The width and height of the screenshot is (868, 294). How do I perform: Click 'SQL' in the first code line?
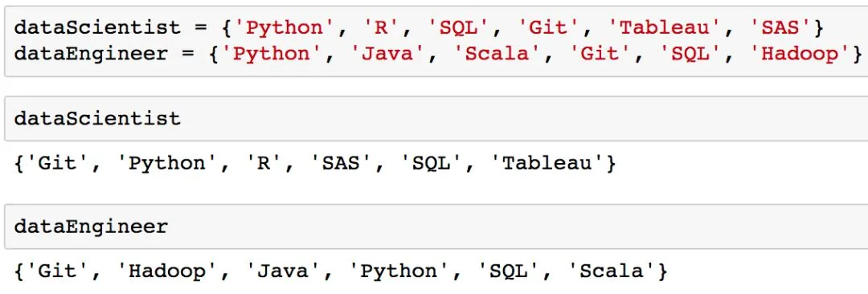[x=459, y=28]
